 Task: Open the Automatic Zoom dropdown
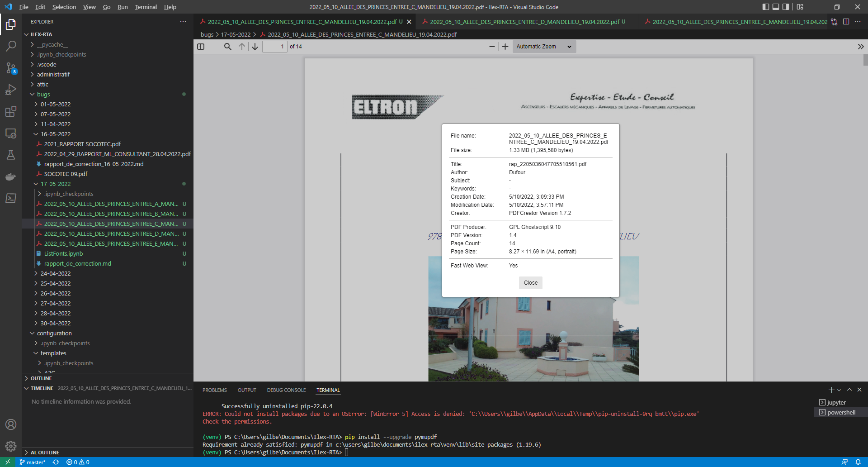click(544, 47)
